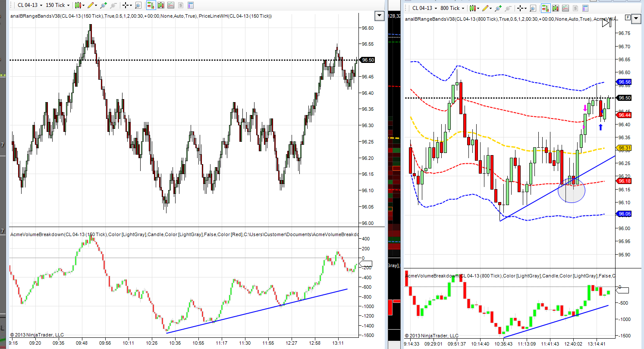Click zoom in magnifier in 800 Tick chart
Screen dimensions: 644x349
498,8
